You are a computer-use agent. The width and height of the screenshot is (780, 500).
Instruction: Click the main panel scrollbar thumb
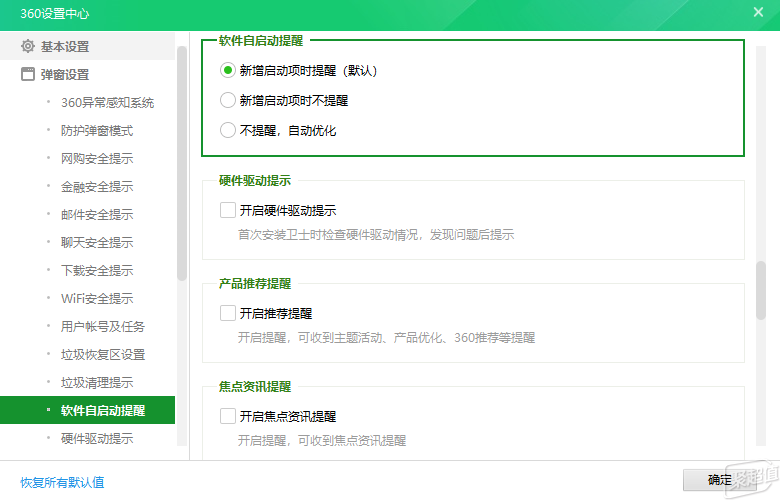[x=761, y=291]
